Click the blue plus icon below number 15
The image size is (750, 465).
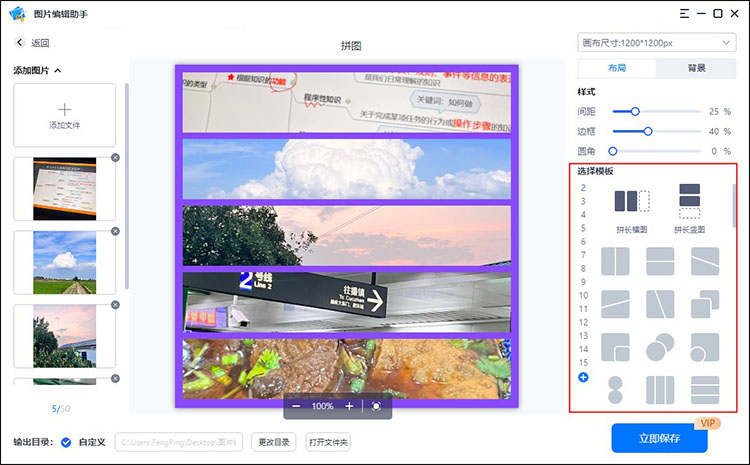coord(583,377)
